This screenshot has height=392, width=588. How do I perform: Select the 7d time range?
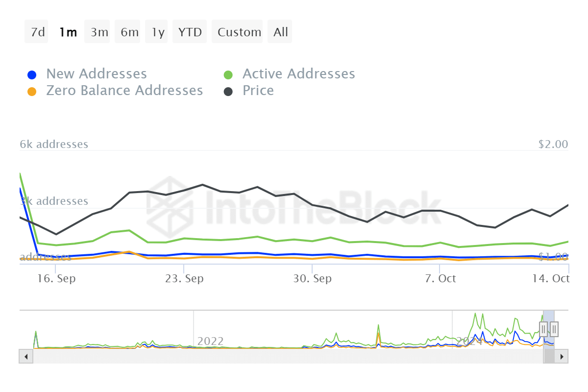tap(37, 32)
